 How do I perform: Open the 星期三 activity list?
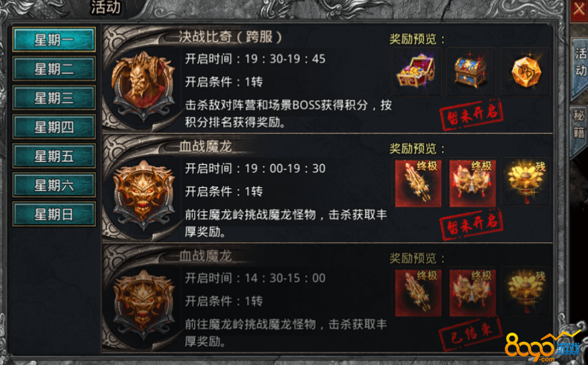54,98
